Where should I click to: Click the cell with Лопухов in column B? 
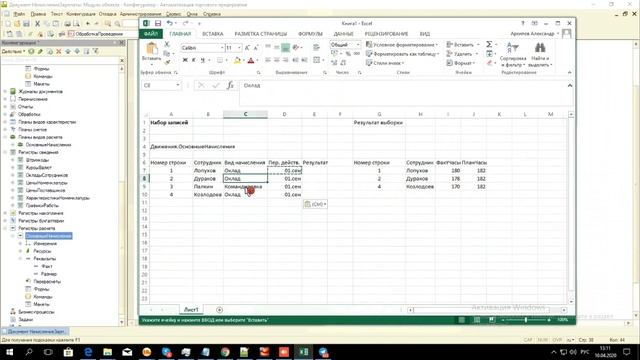tap(208, 171)
